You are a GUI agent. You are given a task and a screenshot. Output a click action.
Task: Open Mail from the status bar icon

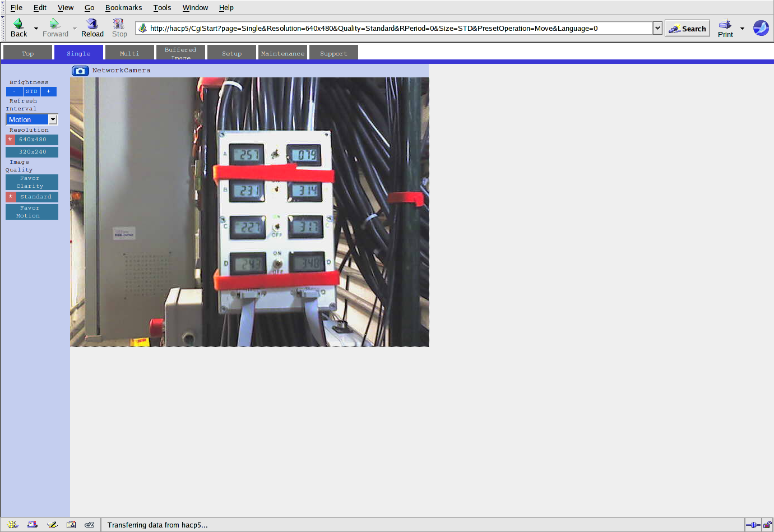[33, 525]
